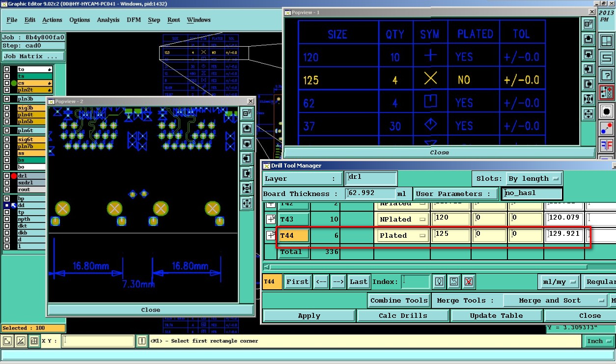This screenshot has height=364, width=616.
Task: Open the File menu
Action: [12, 20]
